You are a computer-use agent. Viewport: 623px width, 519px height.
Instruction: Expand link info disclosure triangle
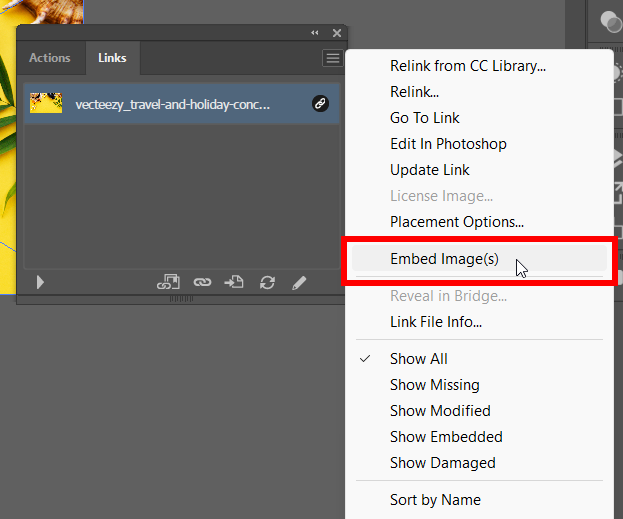(x=40, y=283)
